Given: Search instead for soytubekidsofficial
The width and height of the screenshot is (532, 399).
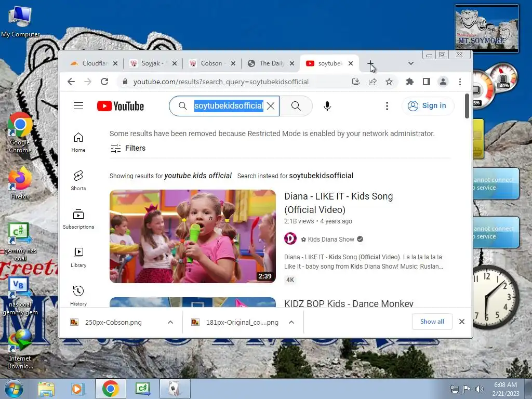Looking at the screenshot, I should (321, 176).
